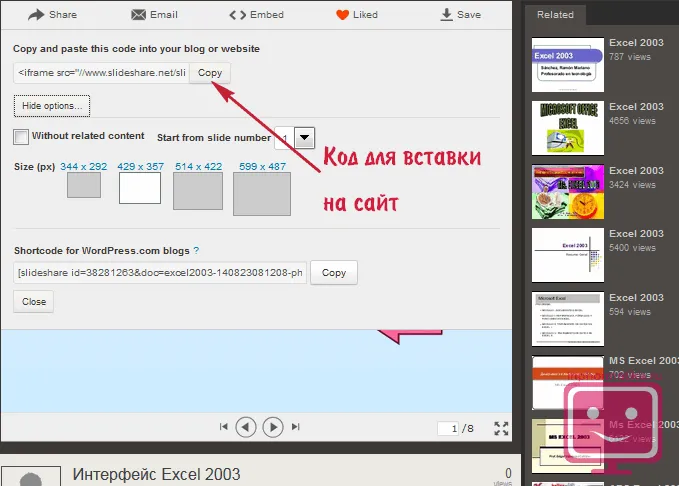Choose the 514 x 422 size box
The width and height of the screenshot is (679, 486).
198,191
